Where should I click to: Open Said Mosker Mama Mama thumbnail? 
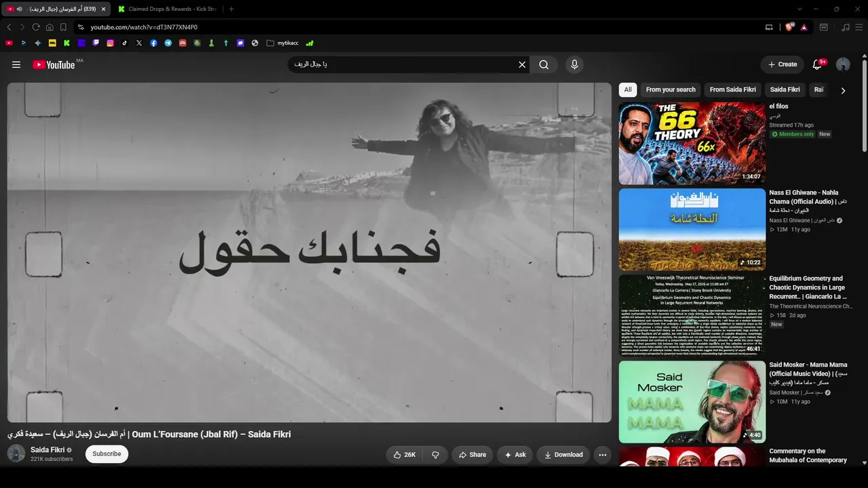point(692,401)
